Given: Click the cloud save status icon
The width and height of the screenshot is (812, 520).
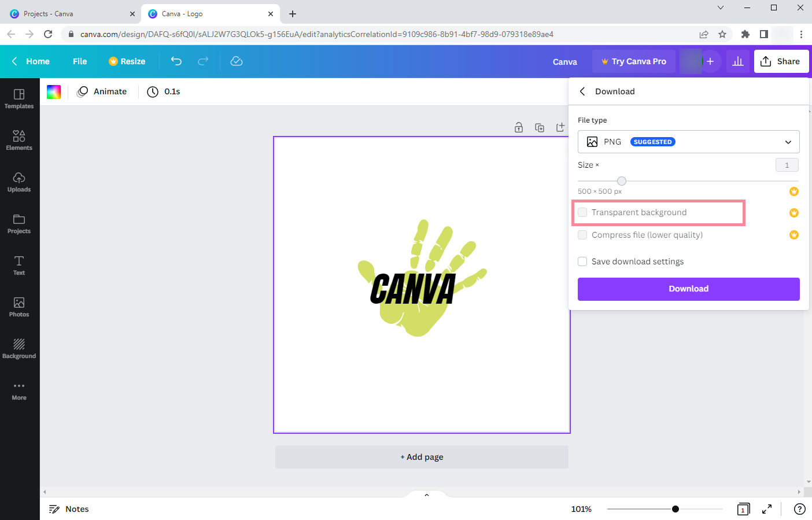Looking at the screenshot, I should coord(237,61).
